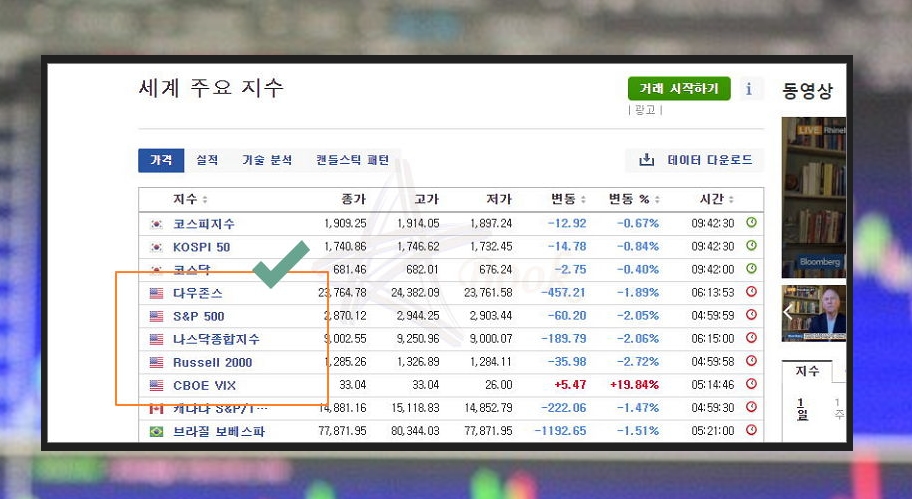Open the video thumbnail showing a man speaking
Image resolution: width=912 pixels, height=499 pixels.
click(x=814, y=313)
